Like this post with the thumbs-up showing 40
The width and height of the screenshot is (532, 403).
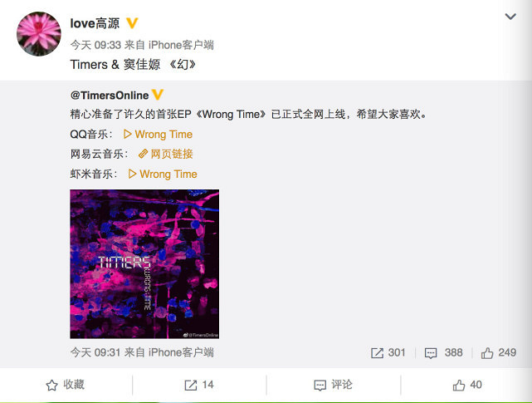click(x=467, y=385)
